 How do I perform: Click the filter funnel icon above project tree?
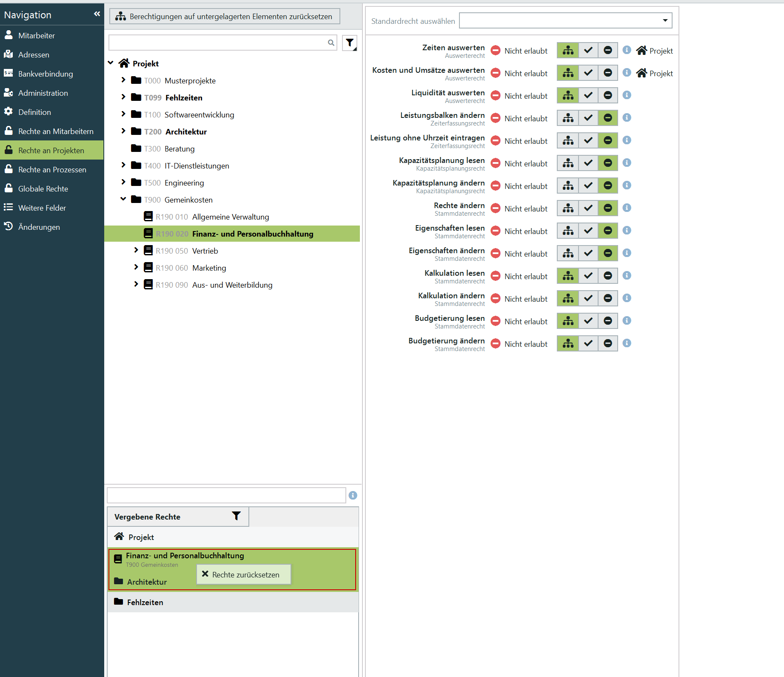point(350,43)
